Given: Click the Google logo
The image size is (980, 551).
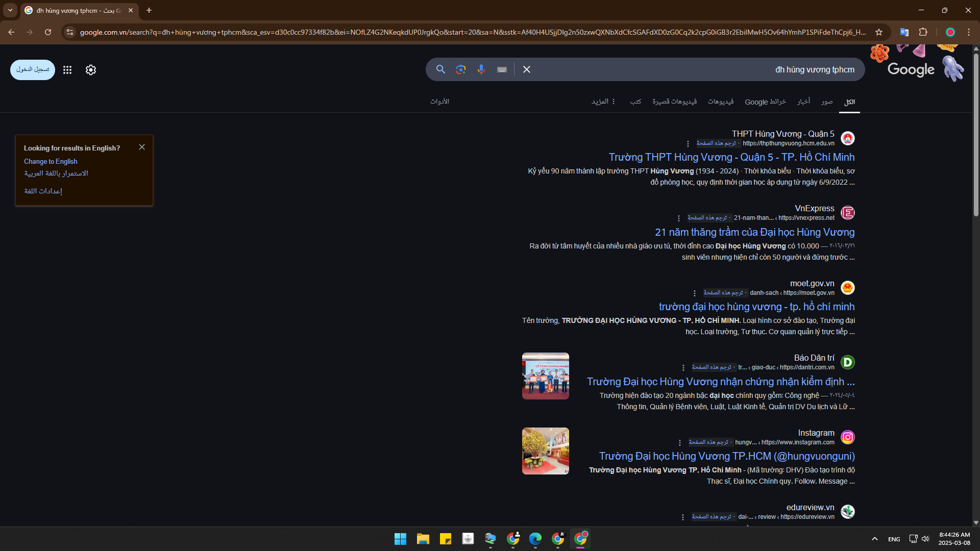Looking at the screenshot, I should tap(911, 70).
